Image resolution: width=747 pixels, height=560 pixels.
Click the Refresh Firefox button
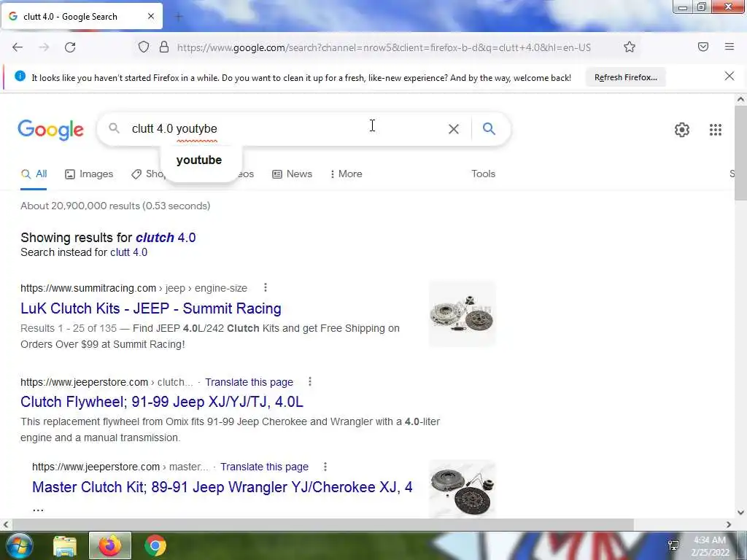[x=625, y=77]
